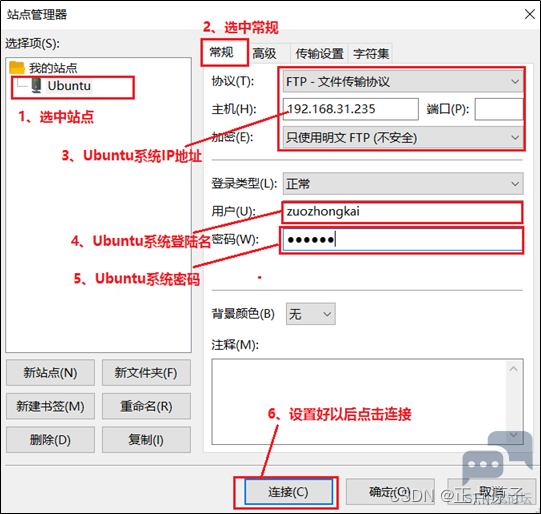
Task: Expand the 加密 encryption dropdown
Action: 403,138
